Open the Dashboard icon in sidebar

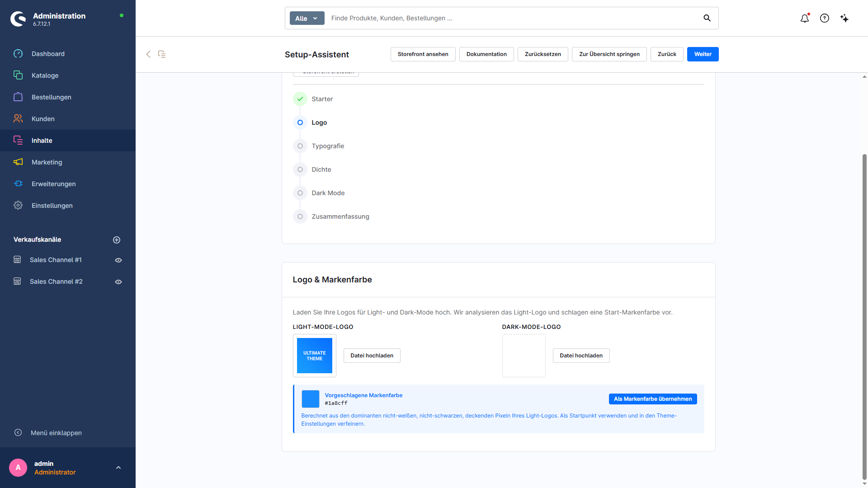tap(18, 54)
